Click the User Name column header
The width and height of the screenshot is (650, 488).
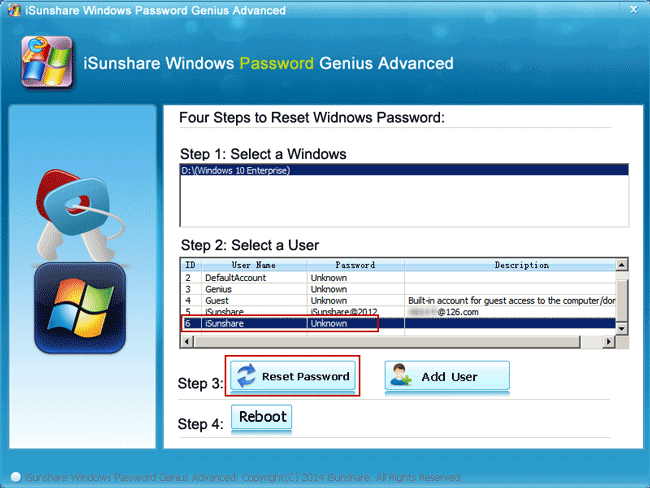point(254,265)
